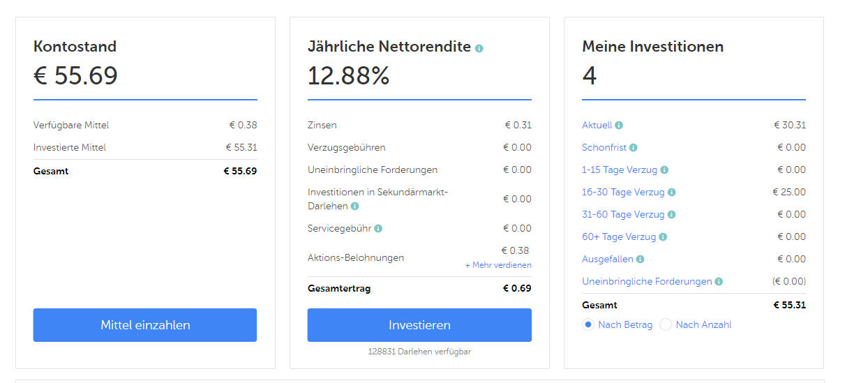Click info icon beside 31-60 Tage Verzug
Image resolution: width=868 pixels, height=383 pixels.
tap(672, 215)
